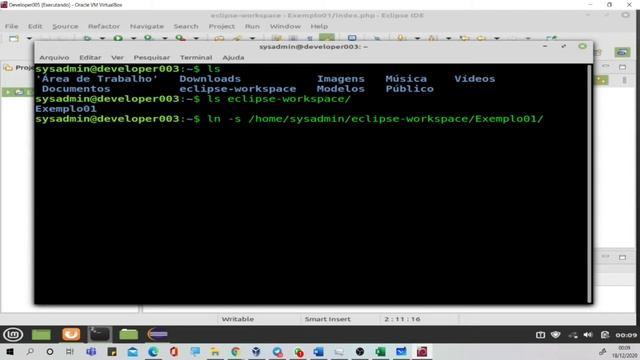
Task: Click 'Público' in terminal listing
Action: click(409, 89)
